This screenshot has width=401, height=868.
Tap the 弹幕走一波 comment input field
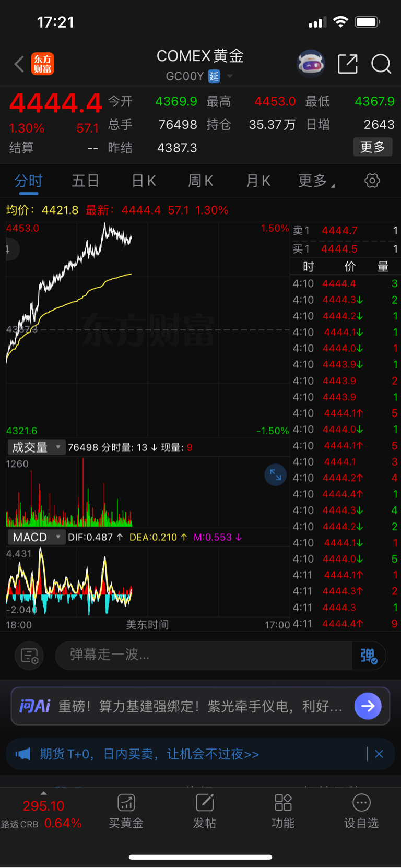pyautogui.click(x=204, y=655)
